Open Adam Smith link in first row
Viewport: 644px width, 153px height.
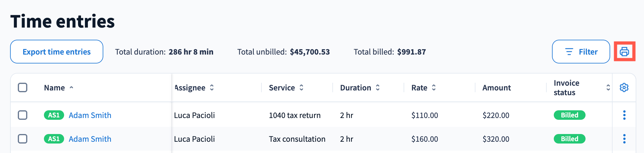[x=90, y=115]
